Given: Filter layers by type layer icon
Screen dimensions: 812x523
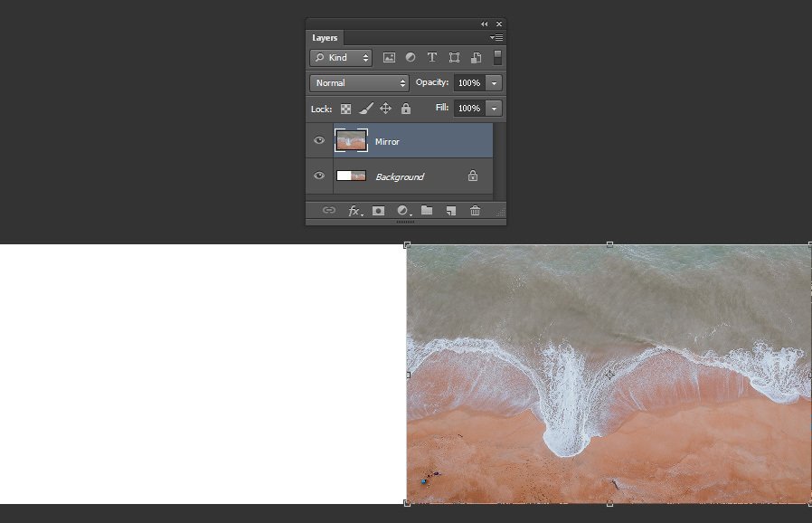Looking at the screenshot, I should [x=432, y=58].
